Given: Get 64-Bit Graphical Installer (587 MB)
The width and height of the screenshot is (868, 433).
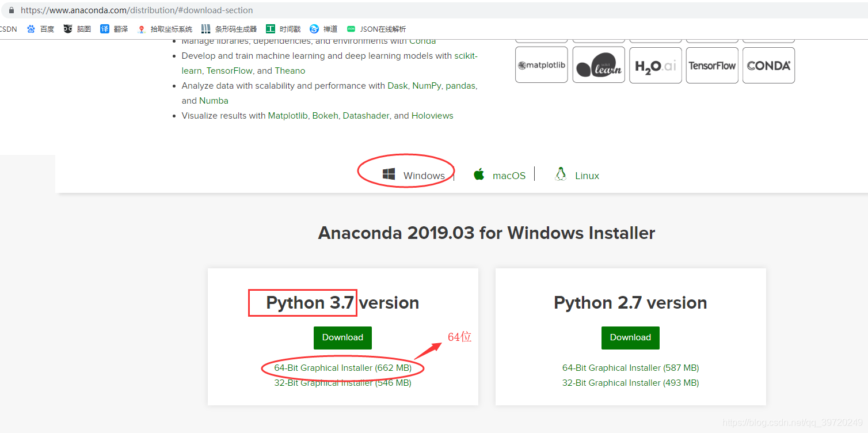Looking at the screenshot, I should coord(630,368).
